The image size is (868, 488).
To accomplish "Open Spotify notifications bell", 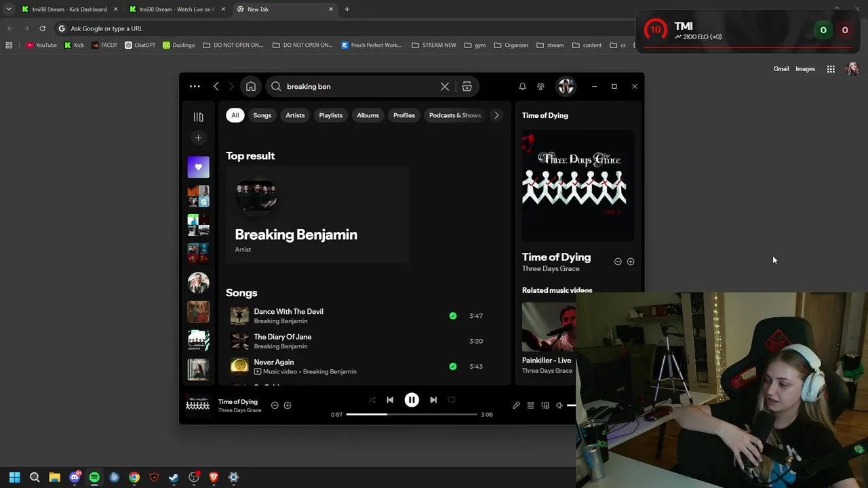I will [x=522, y=86].
